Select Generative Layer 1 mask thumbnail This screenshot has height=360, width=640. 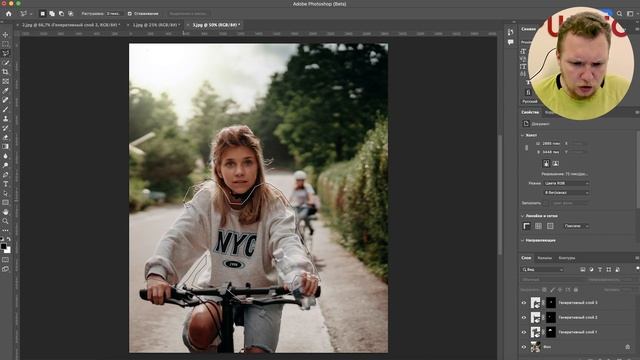tap(551, 332)
